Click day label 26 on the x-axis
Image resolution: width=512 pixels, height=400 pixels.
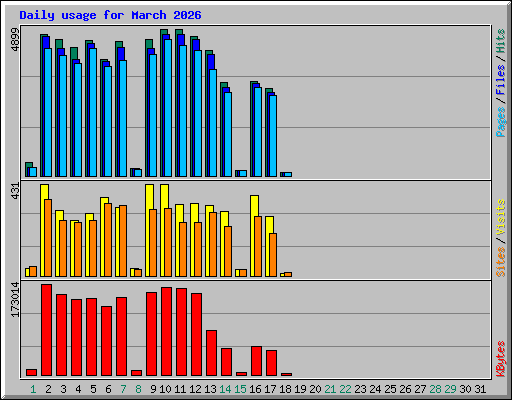(405, 389)
